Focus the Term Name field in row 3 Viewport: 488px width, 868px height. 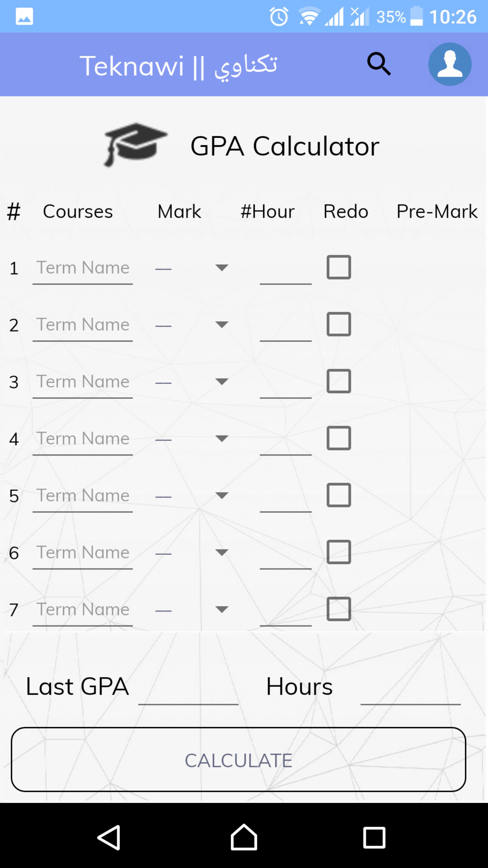pos(82,382)
